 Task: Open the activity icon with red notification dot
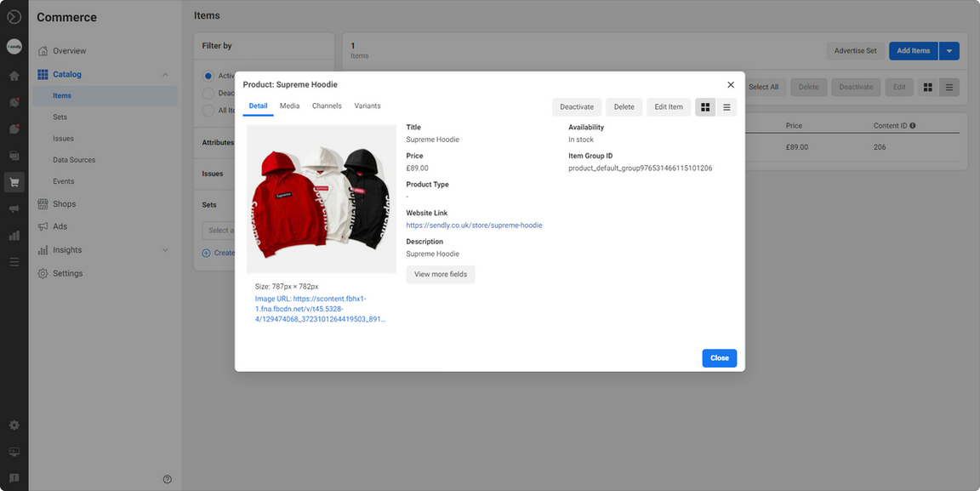click(14, 103)
